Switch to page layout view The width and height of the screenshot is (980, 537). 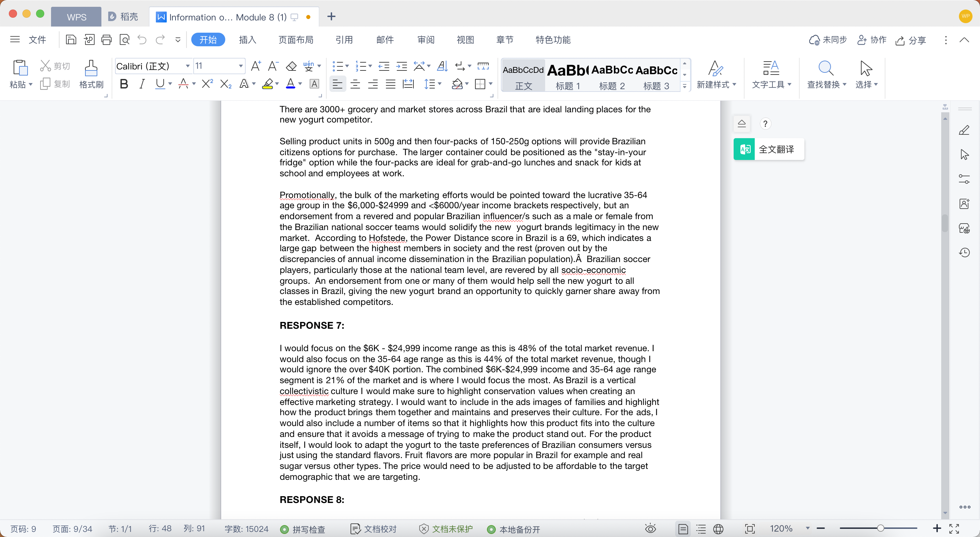[683, 528]
